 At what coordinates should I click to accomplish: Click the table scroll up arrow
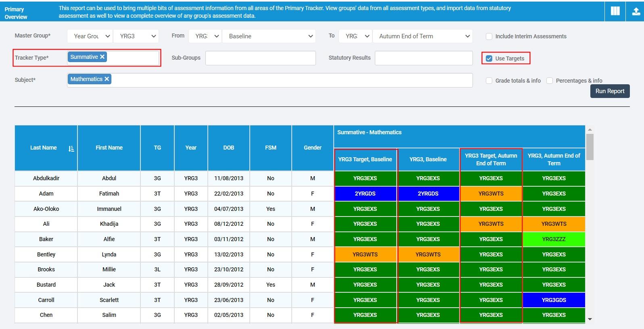(590, 130)
